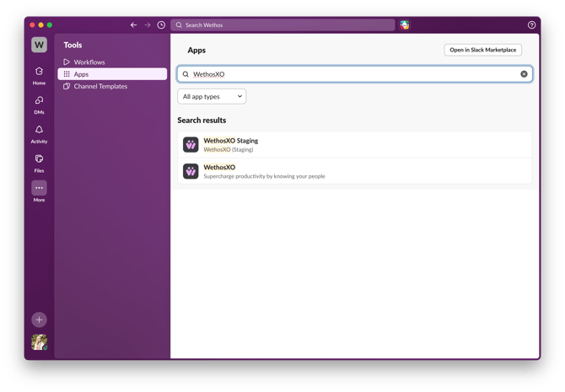Screen dimensions: 565x392
Task: Click Open in Slack Marketplace button
Action: 482,50
